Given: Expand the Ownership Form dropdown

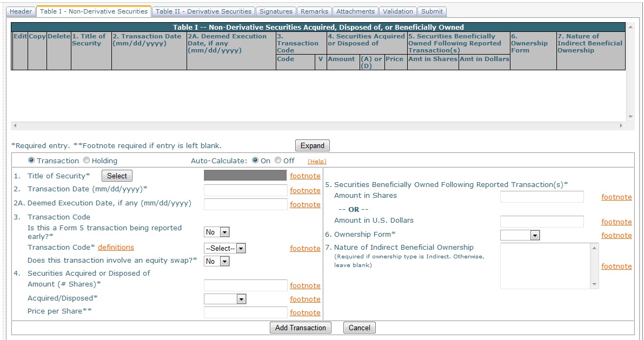Looking at the screenshot, I should 520,235.
